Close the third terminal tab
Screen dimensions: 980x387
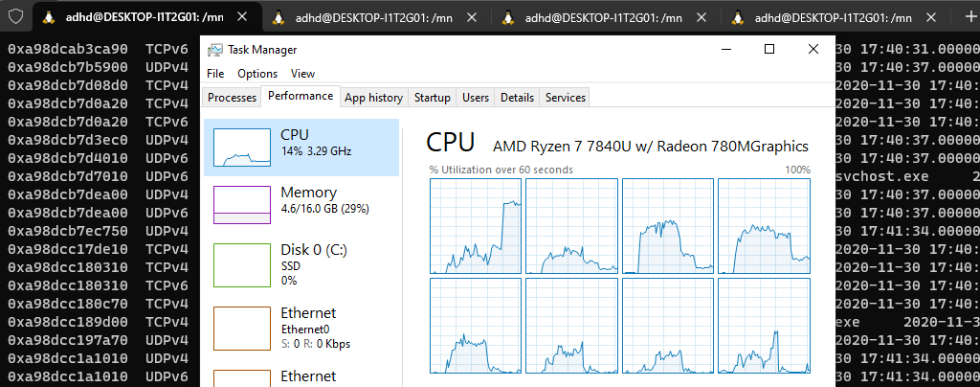click(x=702, y=18)
